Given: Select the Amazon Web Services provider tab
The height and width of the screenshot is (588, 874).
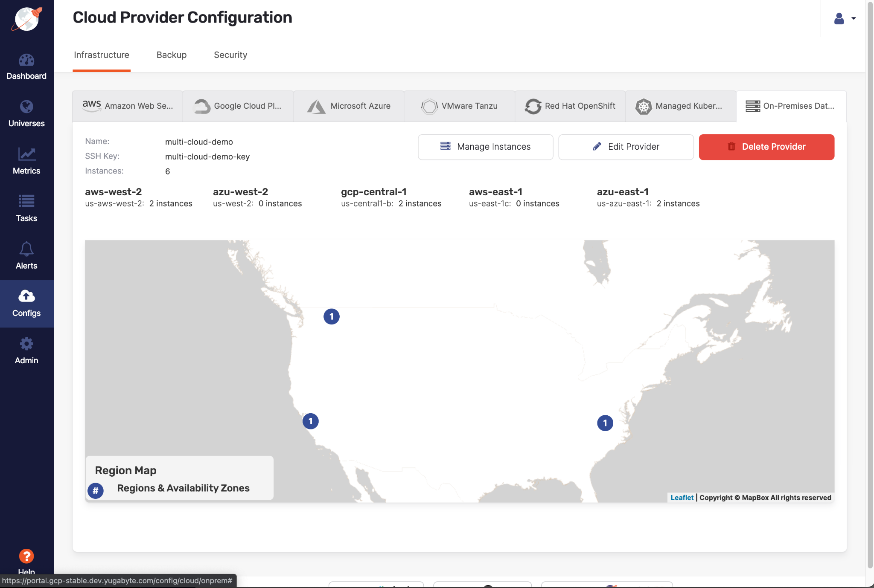Looking at the screenshot, I should click(128, 106).
